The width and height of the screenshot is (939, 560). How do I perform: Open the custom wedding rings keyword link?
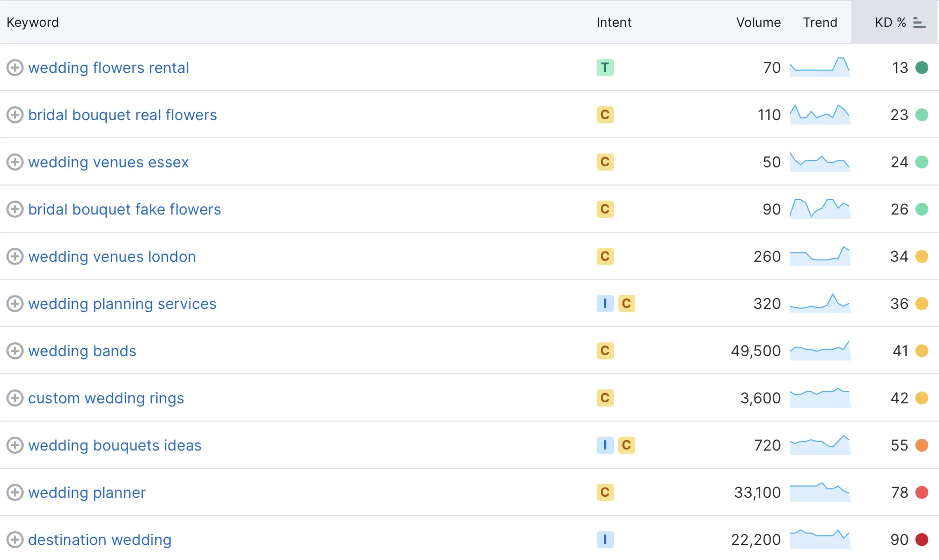coord(106,398)
